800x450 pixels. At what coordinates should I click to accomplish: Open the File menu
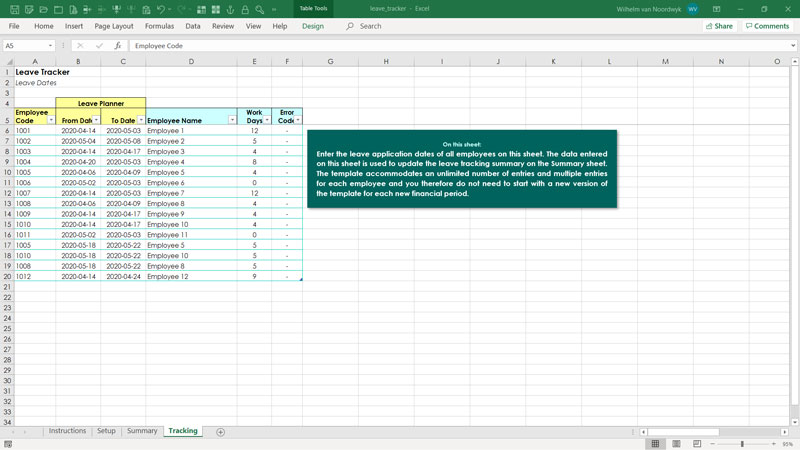(x=14, y=26)
